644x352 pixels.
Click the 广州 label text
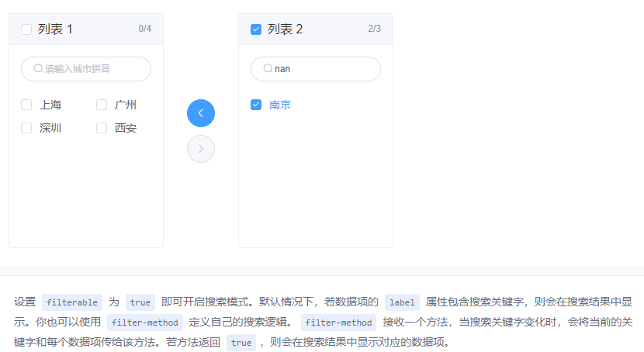pyautogui.click(x=126, y=105)
